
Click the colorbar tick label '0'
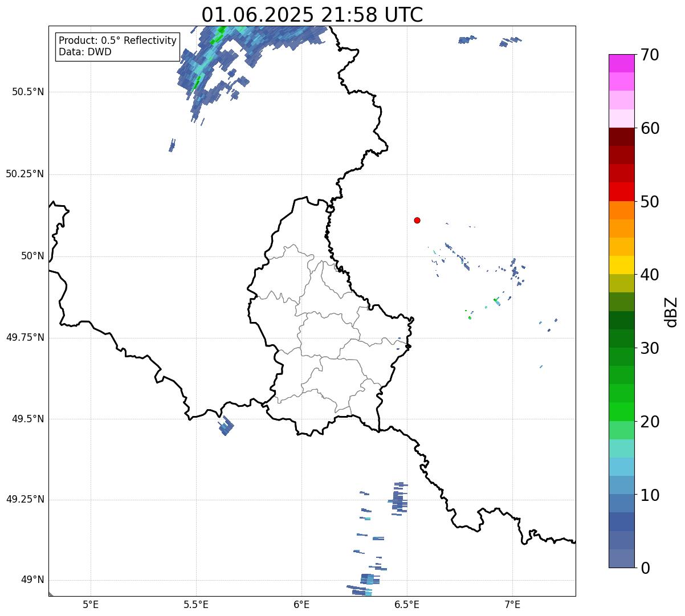point(646,568)
